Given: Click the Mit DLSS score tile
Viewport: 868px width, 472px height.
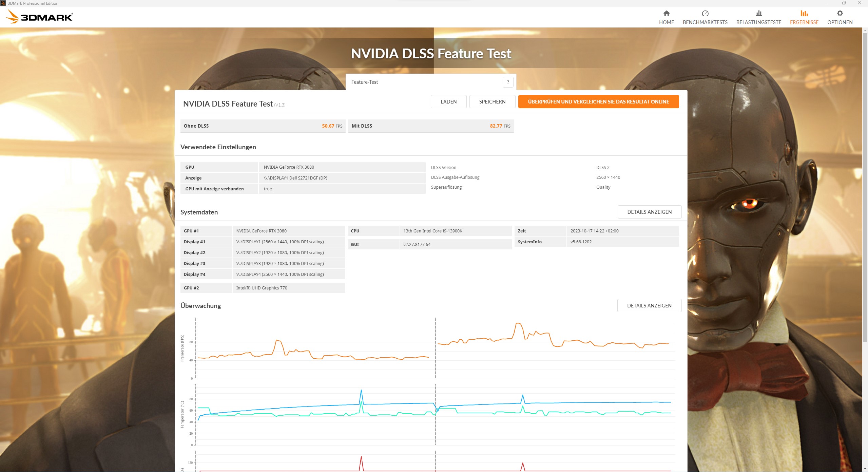Looking at the screenshot, I should (x=430, y=126).
